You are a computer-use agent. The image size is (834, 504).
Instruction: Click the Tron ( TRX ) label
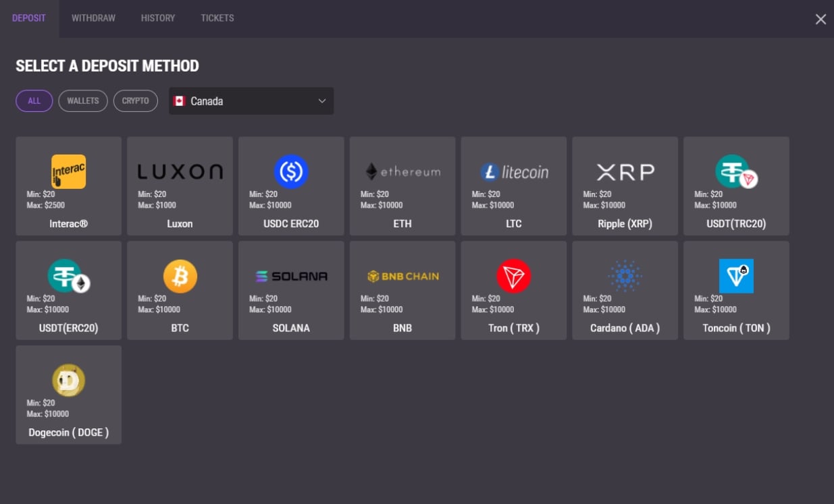click(x=514, y=328)
